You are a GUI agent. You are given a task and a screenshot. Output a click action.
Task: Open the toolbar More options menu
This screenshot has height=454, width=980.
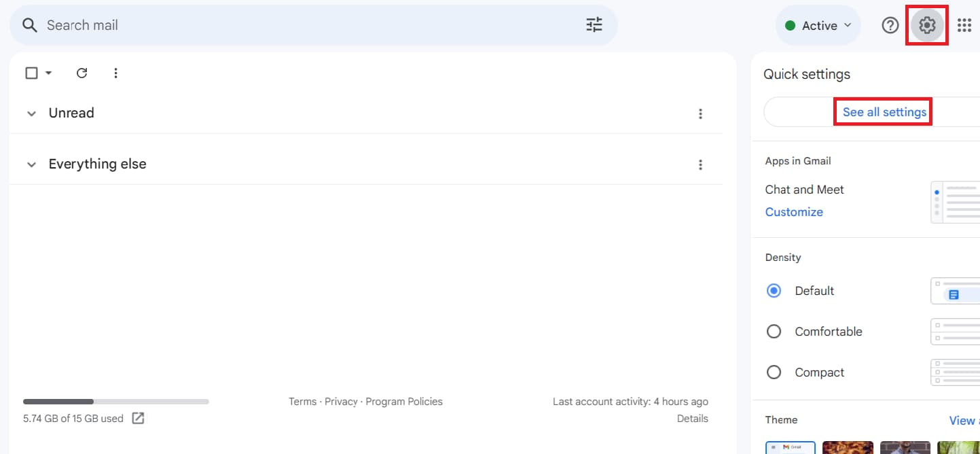[115, 73]
